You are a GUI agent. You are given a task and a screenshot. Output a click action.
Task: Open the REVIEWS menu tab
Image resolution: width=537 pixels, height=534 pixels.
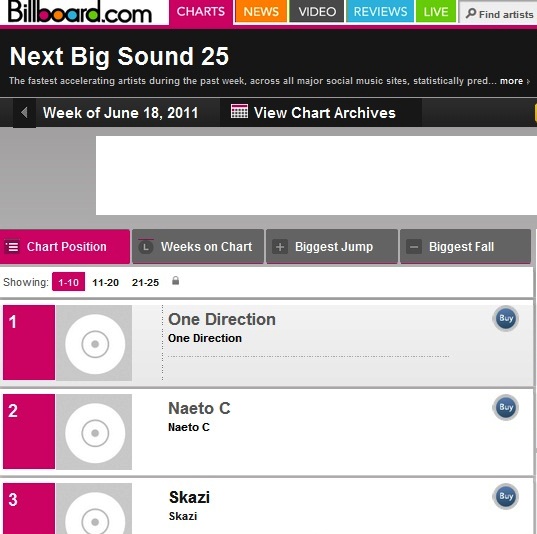[x=380, y=12]
